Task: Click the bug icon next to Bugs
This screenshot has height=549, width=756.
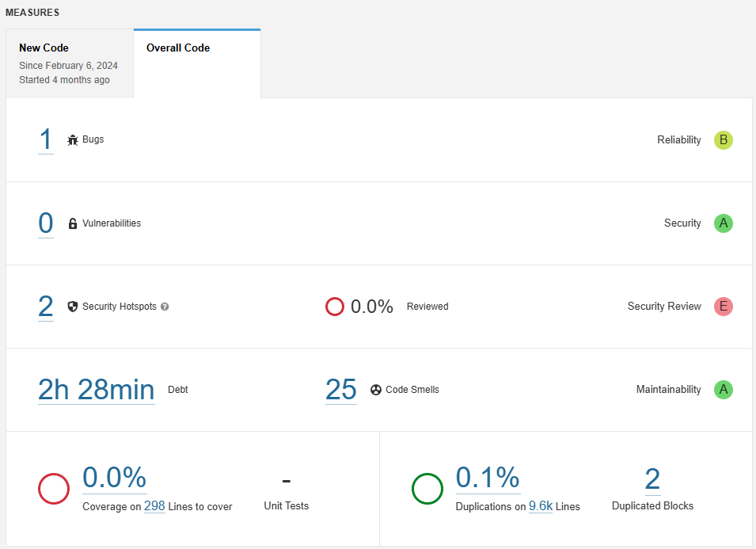Action: click(72, 140)
